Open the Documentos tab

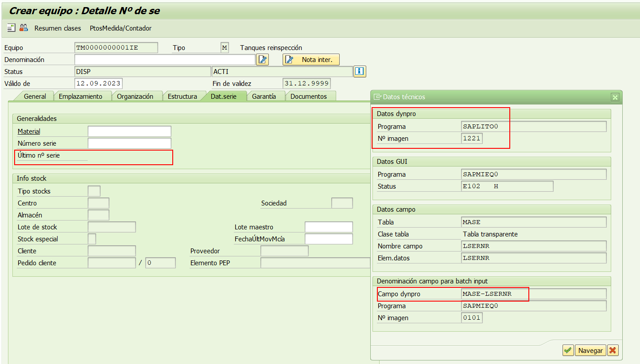[x=308, y=97]
